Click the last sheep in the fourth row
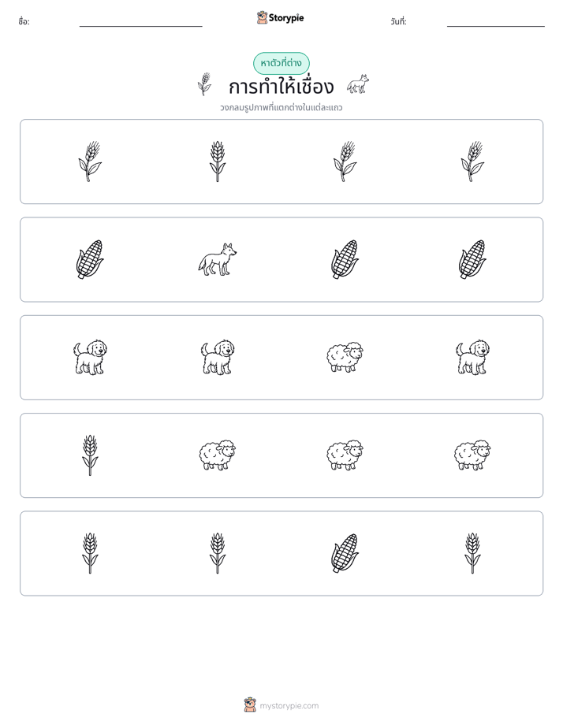The width and height of the screenshot is (563, 728). [472, 455]
